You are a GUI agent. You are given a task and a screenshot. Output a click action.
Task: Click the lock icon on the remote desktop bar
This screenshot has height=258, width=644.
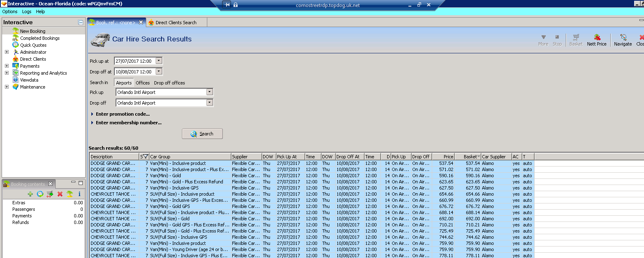(236, 5)
